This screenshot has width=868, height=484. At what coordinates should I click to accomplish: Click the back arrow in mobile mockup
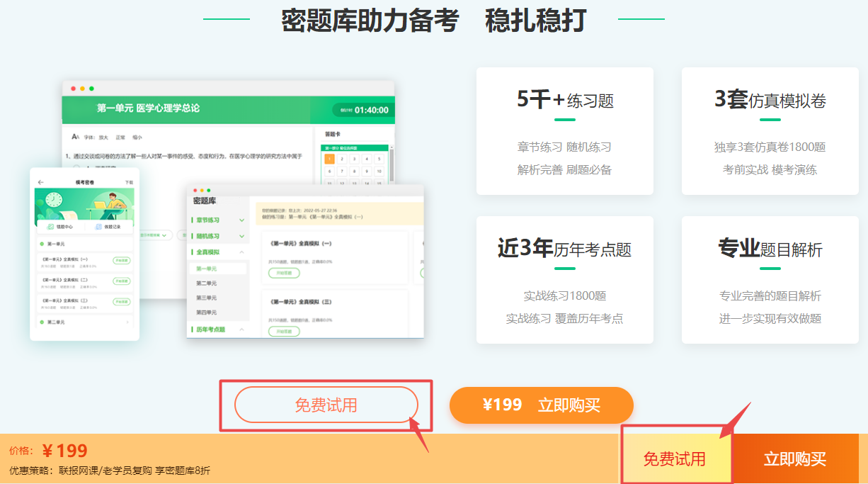(x=40, y=182)
